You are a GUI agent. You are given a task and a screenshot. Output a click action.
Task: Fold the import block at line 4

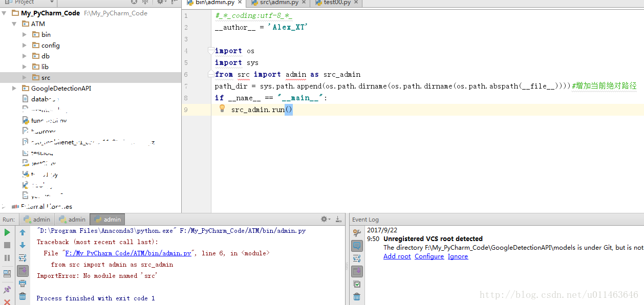click(x=211, y=51)
